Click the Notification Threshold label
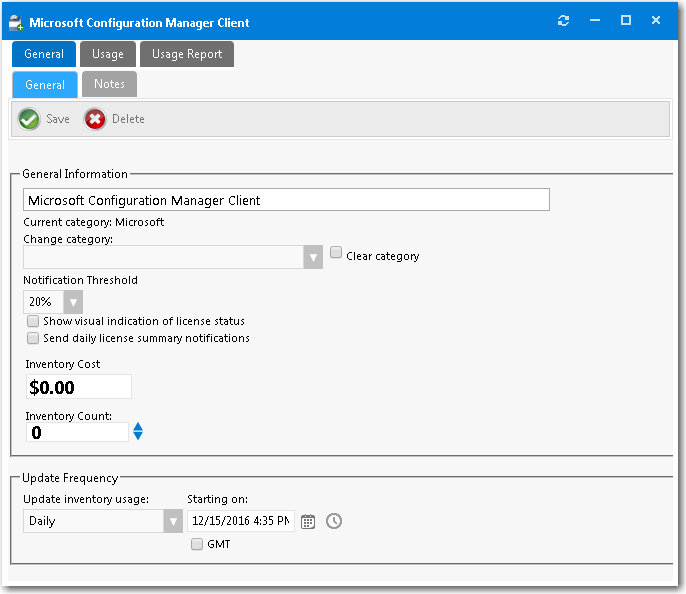 [80, 280]
